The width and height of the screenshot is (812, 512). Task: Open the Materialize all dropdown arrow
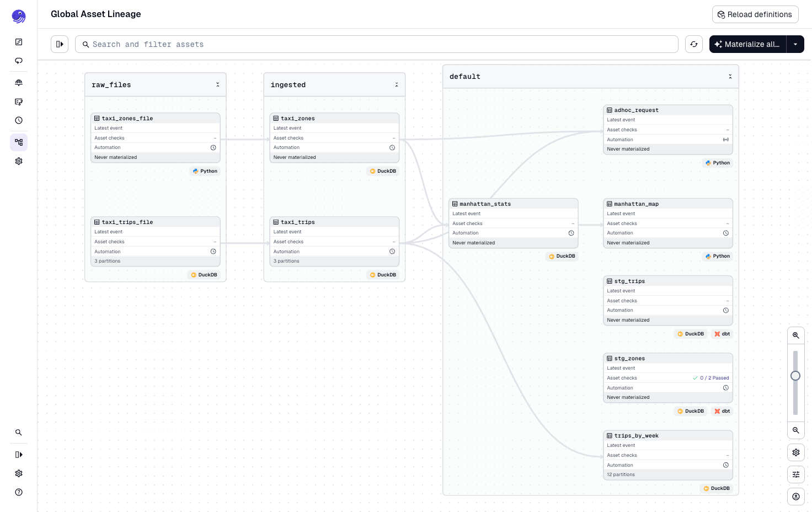click(x=795, y=44)
